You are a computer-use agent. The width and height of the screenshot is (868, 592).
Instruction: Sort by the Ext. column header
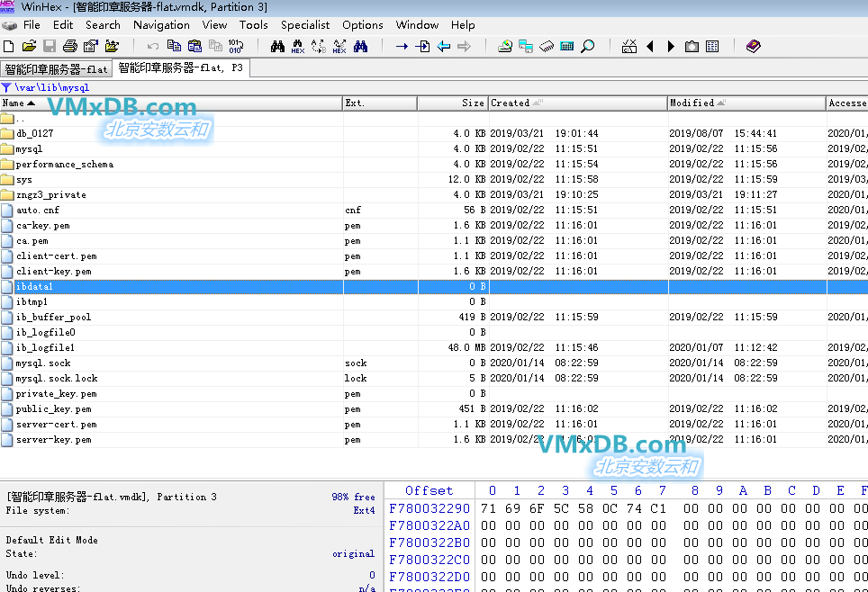click(x=380, y=103)
